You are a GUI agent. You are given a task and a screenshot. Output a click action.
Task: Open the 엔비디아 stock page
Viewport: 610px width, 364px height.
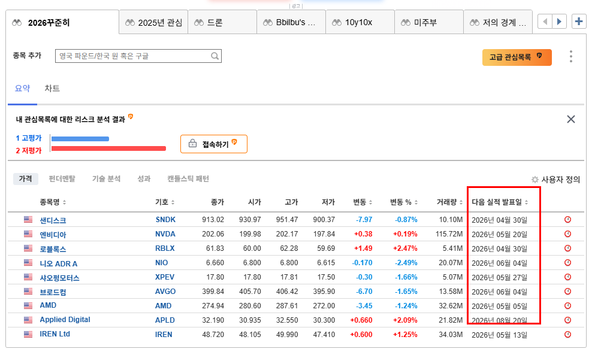click(x=53, y=235)
